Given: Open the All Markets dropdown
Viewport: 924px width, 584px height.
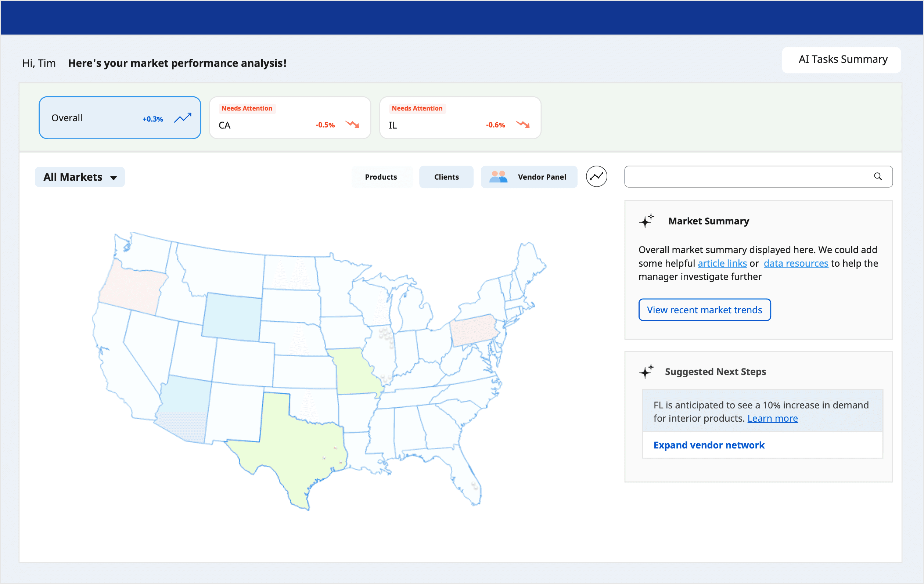Looking at the screenshot, I should 73,177.
